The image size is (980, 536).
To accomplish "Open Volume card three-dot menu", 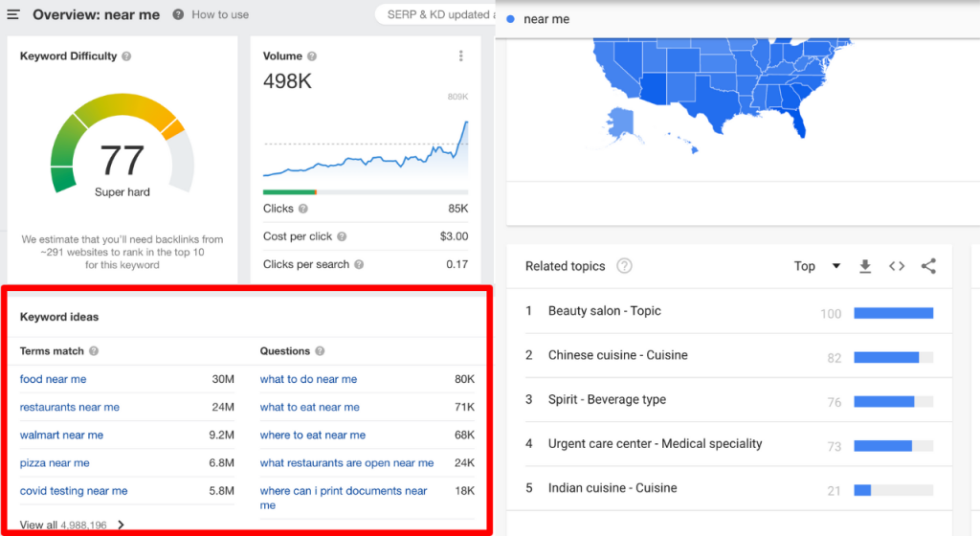I will [x=461, y=56].
